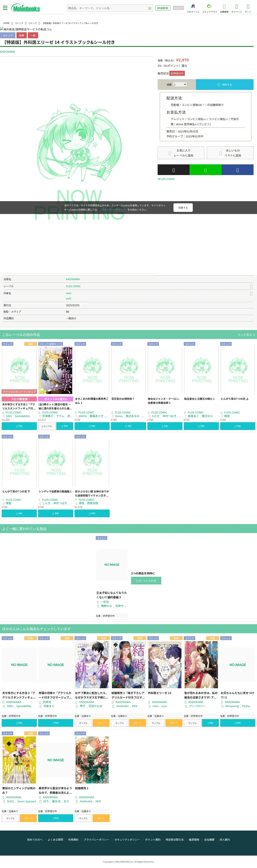Open the カート header icon
The height and width of the screenshot is (868, 257).
point(248,8)
